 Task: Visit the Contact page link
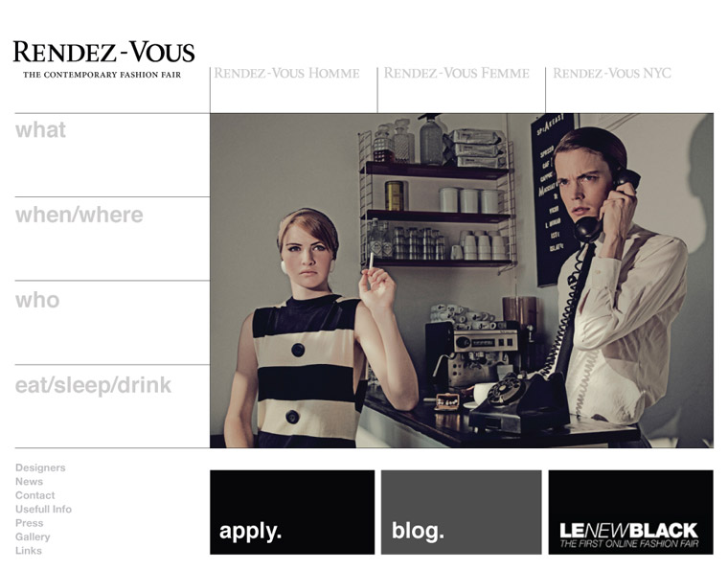34,495
